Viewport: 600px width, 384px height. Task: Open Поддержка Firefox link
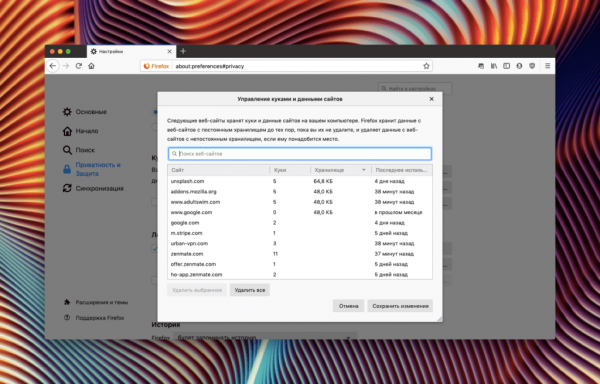94,318
